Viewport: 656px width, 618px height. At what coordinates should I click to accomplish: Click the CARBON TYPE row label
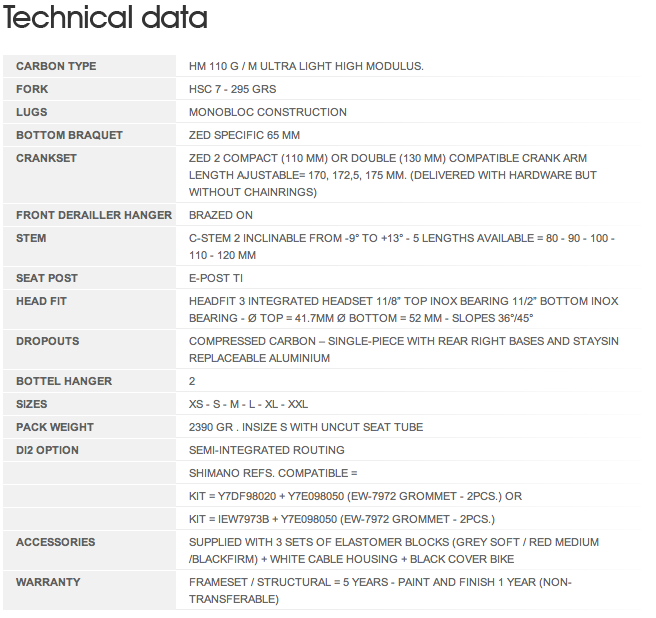tap(56, 66)
